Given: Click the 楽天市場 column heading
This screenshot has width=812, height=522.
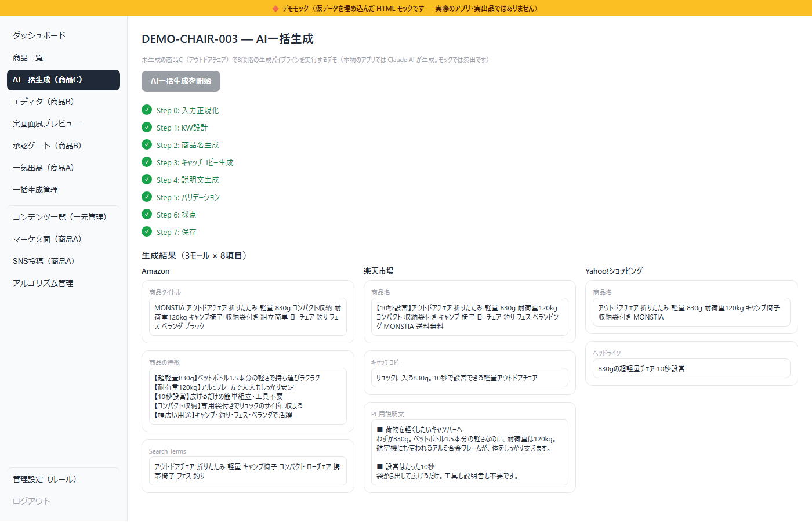Looking at the screenshot, I should point(378,271).
